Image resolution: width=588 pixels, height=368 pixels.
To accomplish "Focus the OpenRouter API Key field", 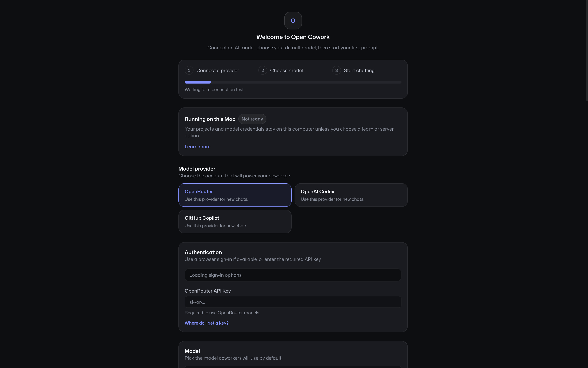I will (x=293, y=302).
